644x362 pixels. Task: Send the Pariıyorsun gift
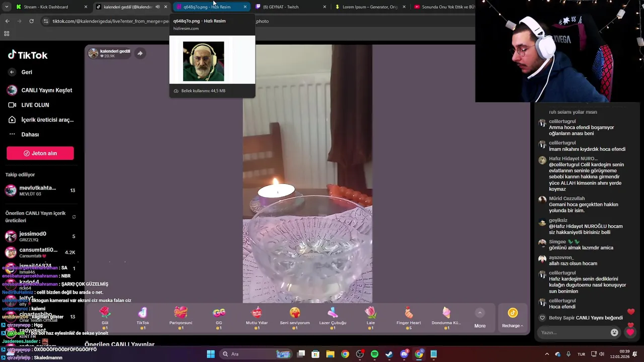(x=181, y=318)
